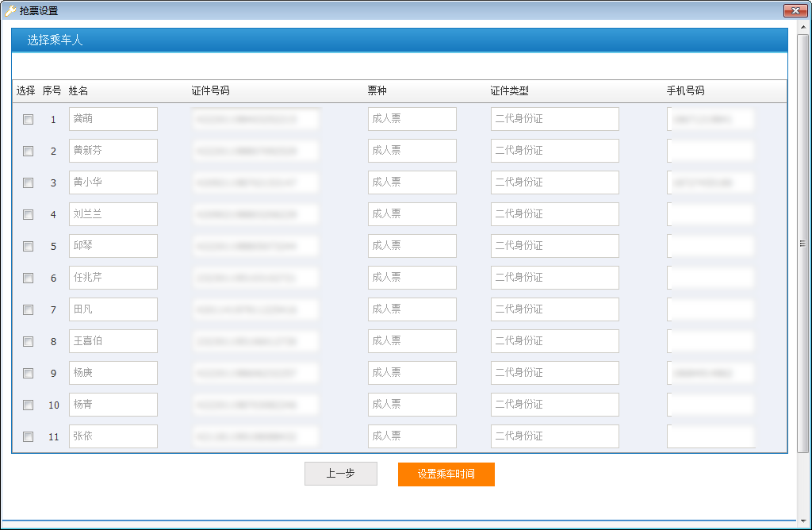Click the 上一步 button
812x530 pixels.
tap(341, 474)
